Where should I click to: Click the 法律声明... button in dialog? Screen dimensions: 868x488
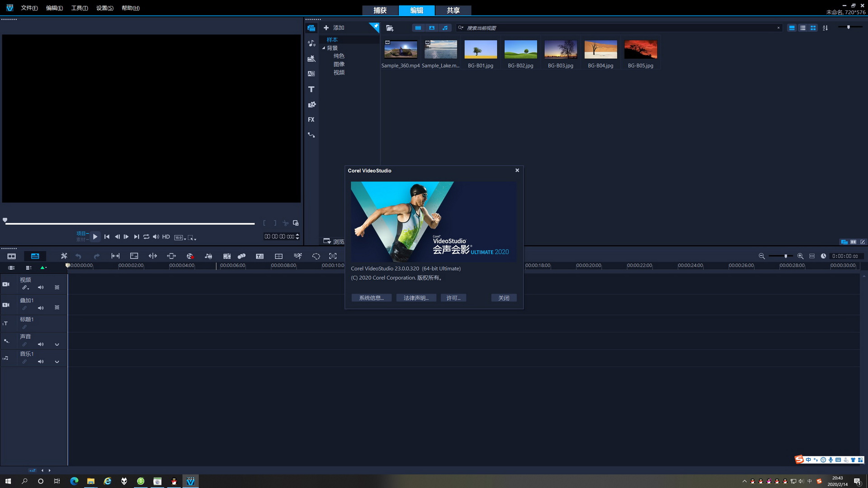point(416,298)
